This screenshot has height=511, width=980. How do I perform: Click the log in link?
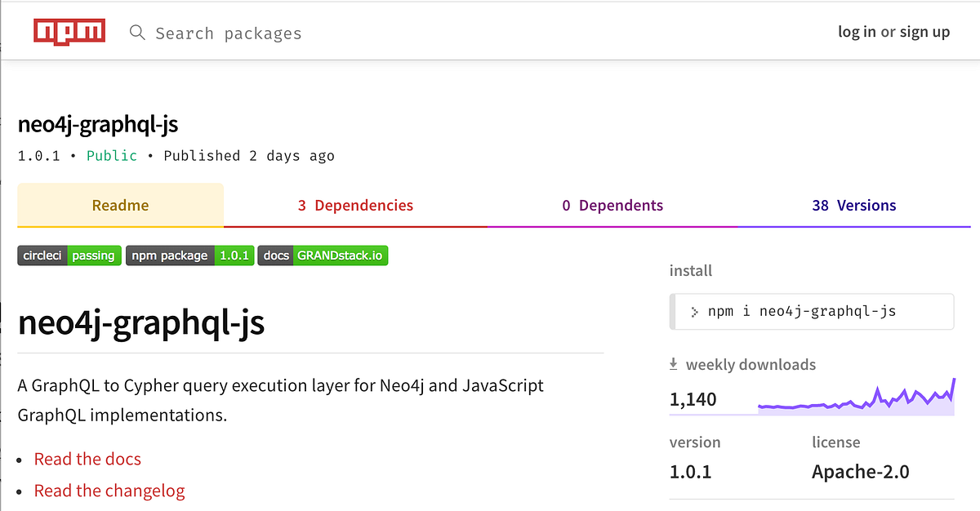point(857,32)
